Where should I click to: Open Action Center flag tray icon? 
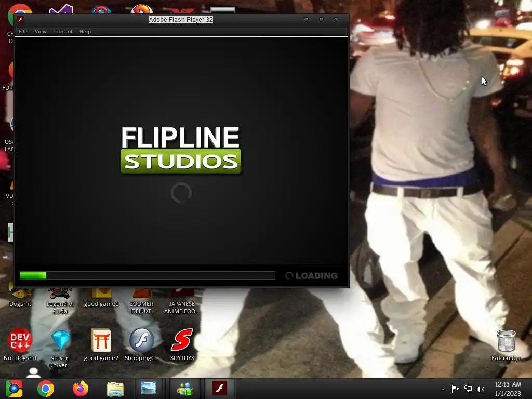[455, 389]
